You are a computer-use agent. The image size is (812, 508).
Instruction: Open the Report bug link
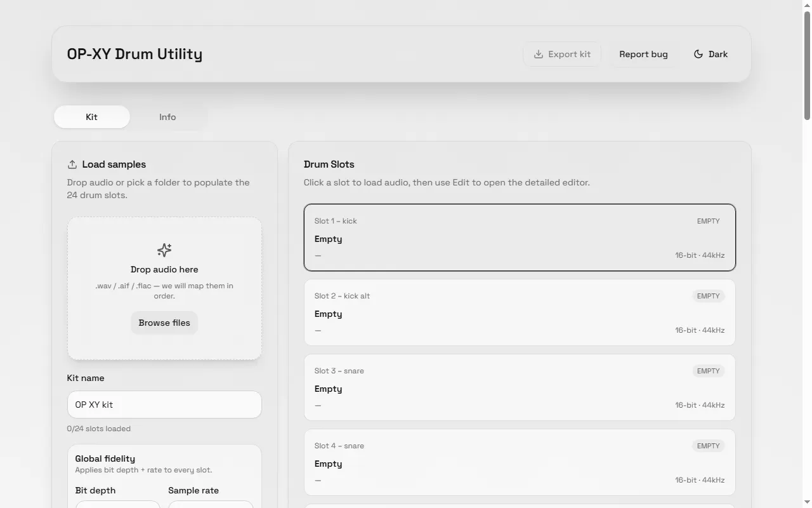643,54
